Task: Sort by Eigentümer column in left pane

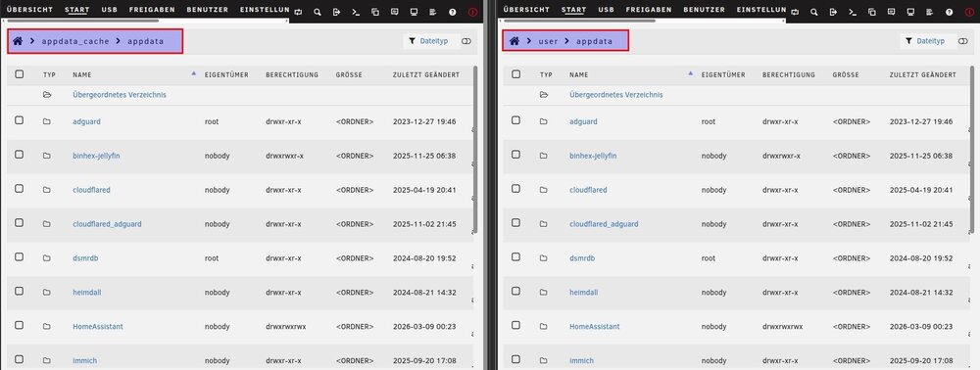Action: (x=226, y=74)
